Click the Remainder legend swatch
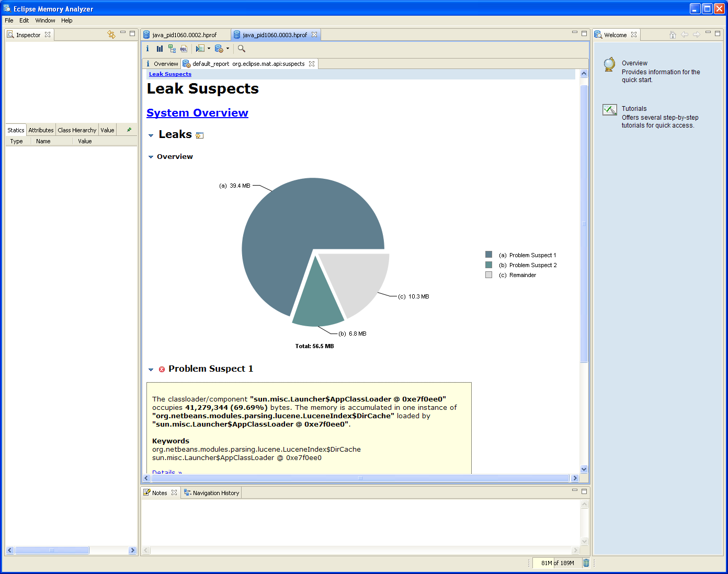728x574 pixels. [x=488, y=274]
